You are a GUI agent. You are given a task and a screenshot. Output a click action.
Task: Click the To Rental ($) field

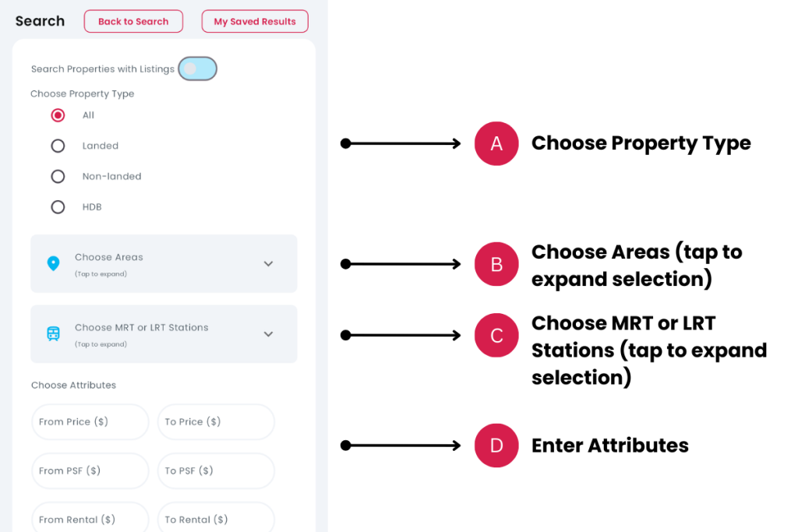216,519
